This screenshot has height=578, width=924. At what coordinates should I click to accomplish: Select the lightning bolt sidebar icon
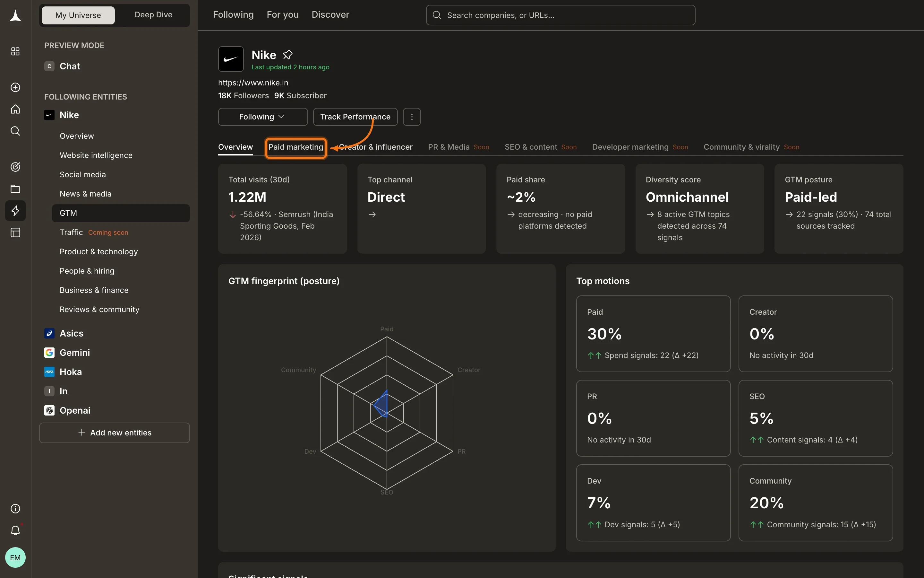point(15,211)
